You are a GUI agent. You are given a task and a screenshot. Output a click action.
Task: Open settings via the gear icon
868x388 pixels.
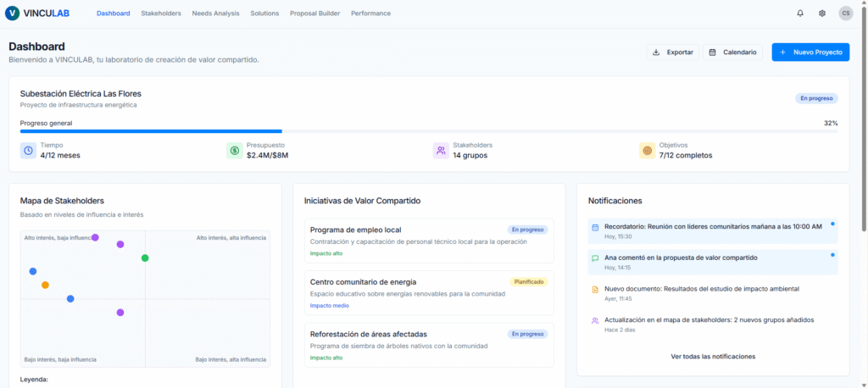(822, 14)
